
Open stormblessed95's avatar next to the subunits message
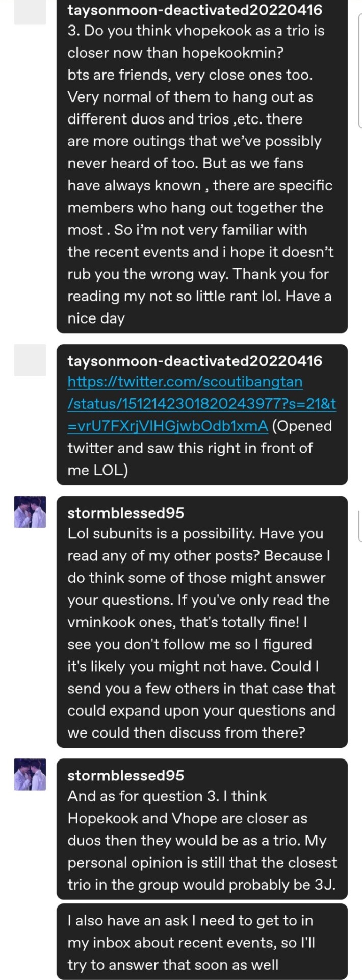(x=30, y=511)
